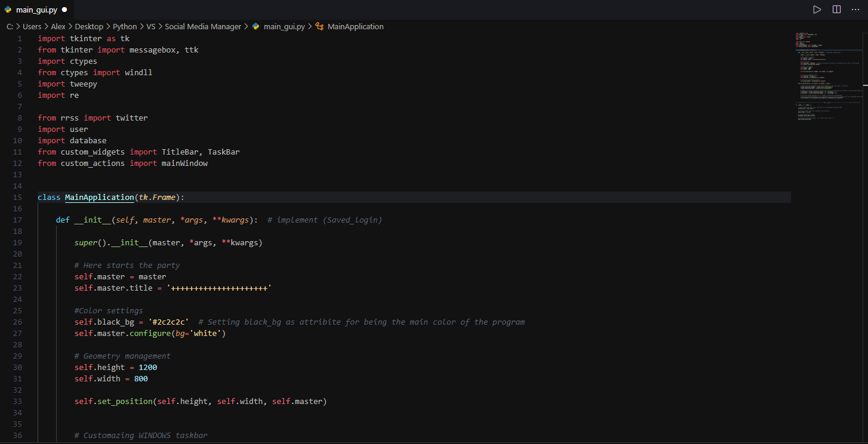Open the 'VS' breadcrumb
Screen dimensions: 868x444
click(x=151, y=27)
